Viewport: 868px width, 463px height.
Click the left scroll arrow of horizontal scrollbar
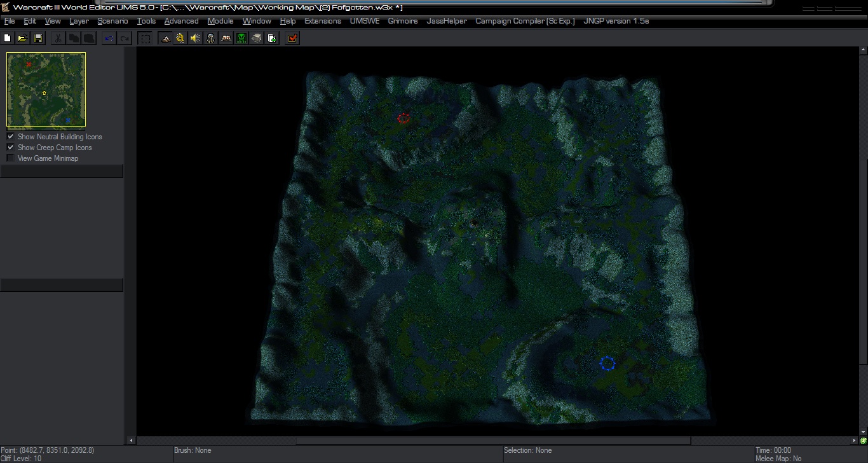click(x=132, y=440)
